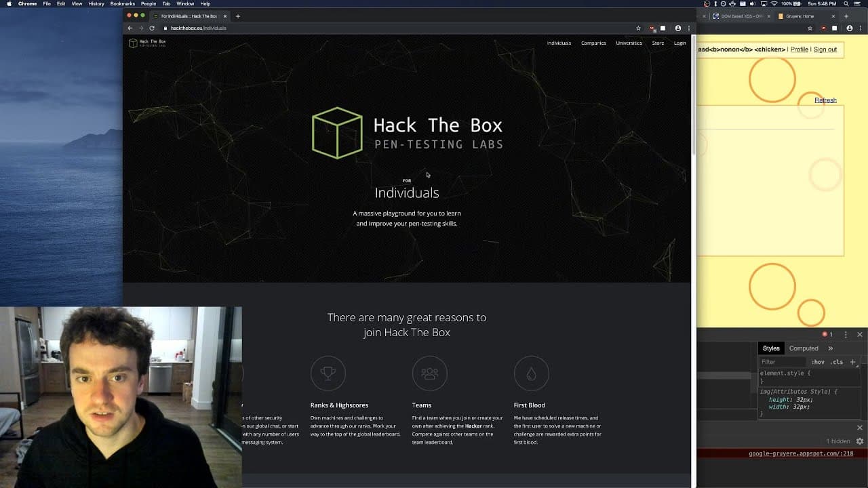Viewport: 868px width, 488px height.
Task: Open the Bookmarks menu
Action: [123, 3]
